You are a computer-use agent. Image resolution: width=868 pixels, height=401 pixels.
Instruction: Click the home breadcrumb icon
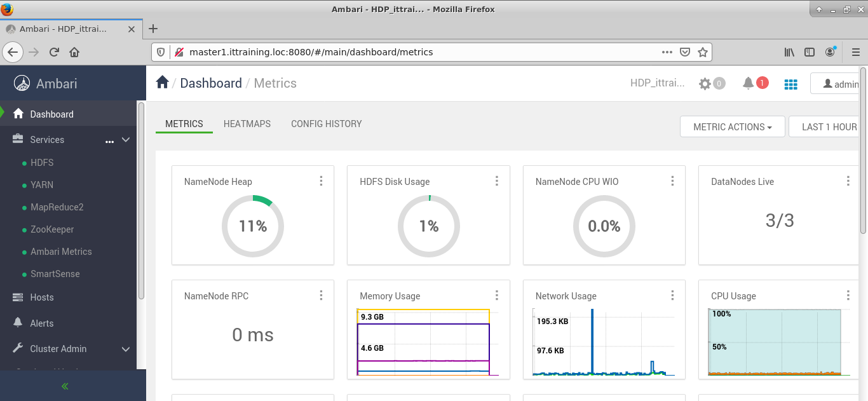(x=163, y=83)
